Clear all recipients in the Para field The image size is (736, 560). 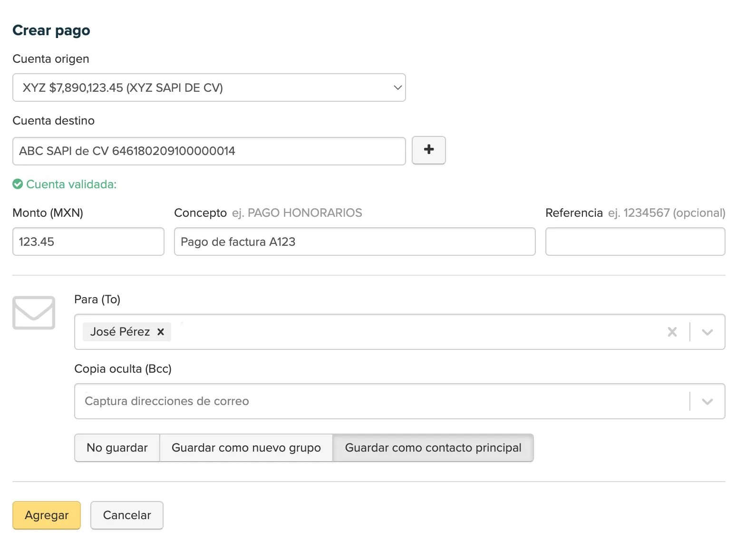pos(672,332)
